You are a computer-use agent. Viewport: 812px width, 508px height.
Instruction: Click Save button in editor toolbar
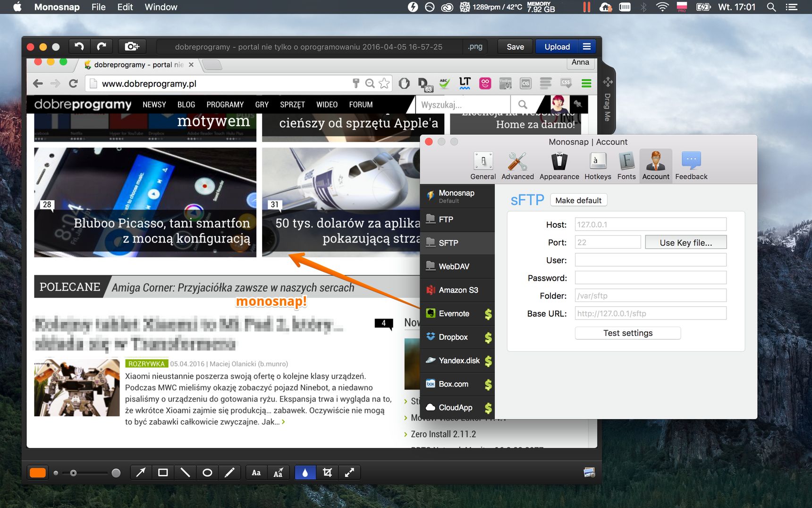coord(515,47)
